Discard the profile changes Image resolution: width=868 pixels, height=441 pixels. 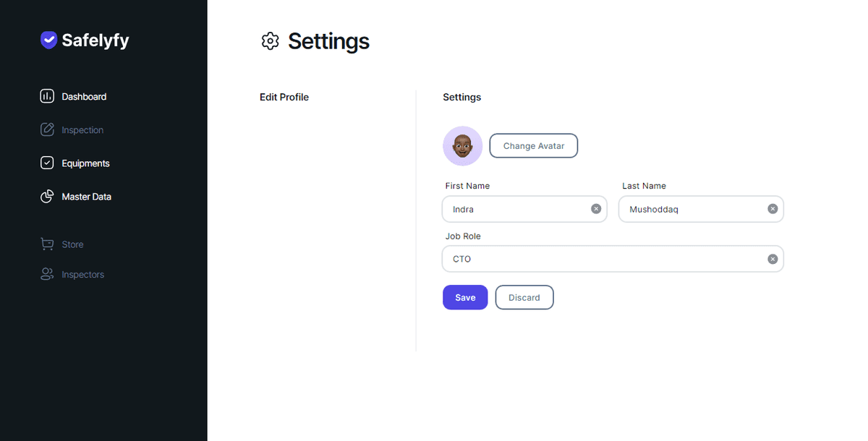tap(524, 298)
